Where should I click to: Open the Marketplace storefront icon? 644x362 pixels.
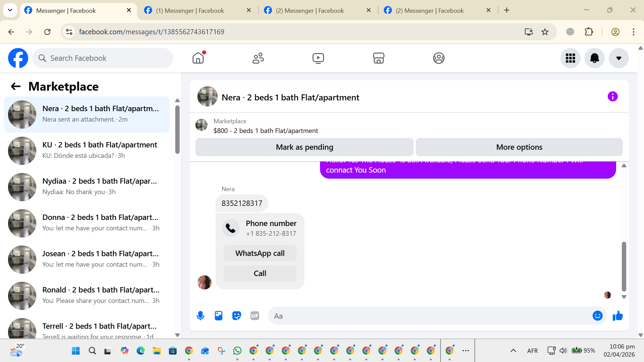(378, 58)
